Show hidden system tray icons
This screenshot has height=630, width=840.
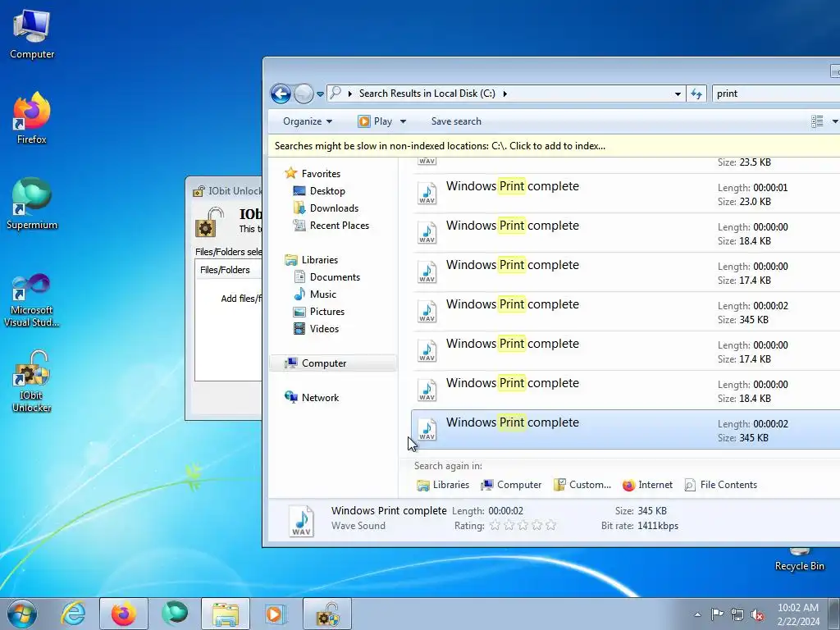(697, 614)
